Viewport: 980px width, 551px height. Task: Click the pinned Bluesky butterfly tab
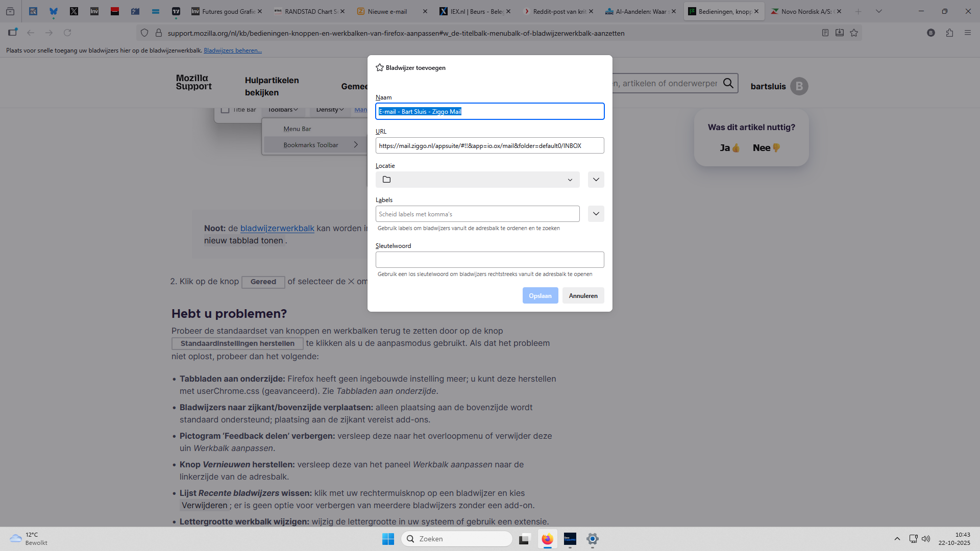(54, 11)
